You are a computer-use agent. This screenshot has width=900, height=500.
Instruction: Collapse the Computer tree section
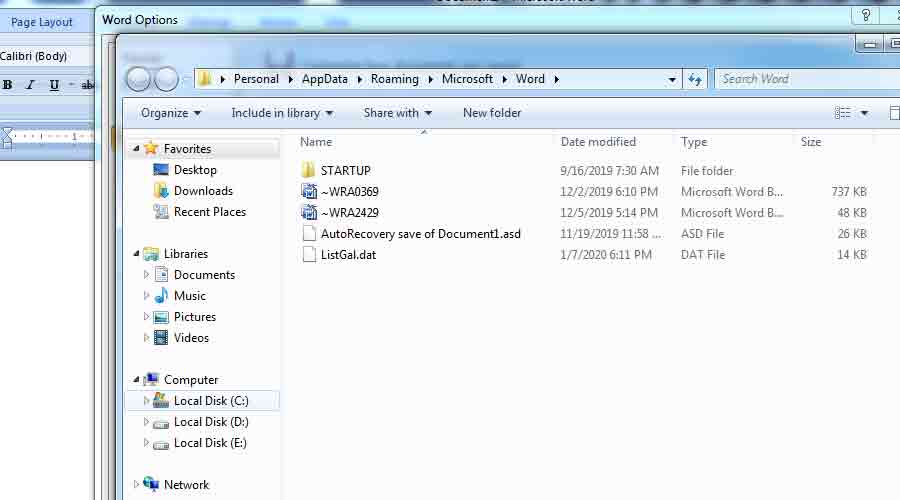(x=136, y=379)
